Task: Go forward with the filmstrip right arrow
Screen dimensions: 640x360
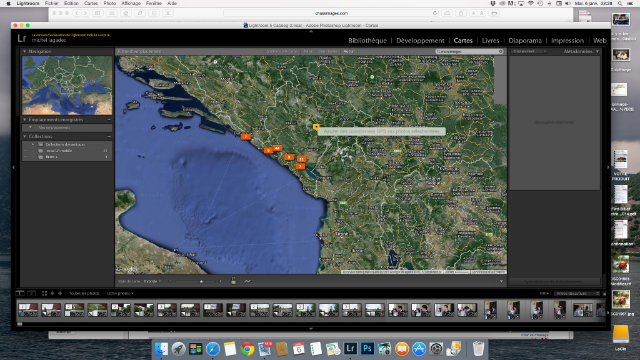Action: [x=60, y=293]
